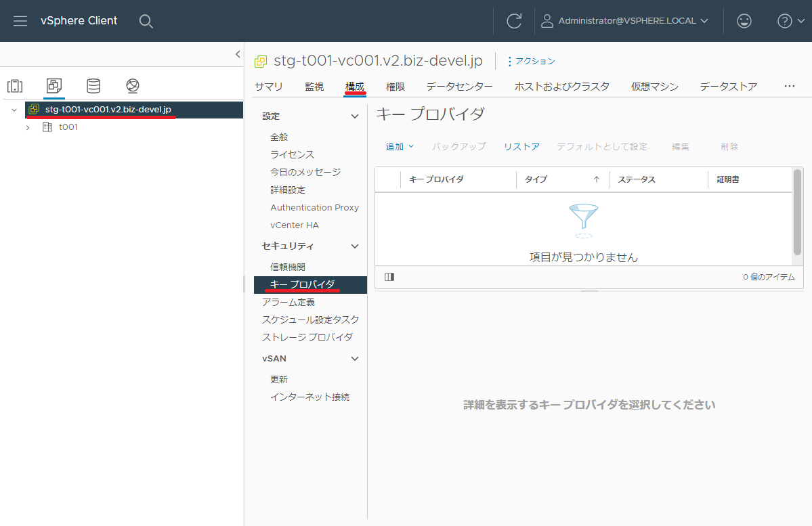This screenshot has width=812, height=526.
Task: Open Administrator@VSPHERE.LOCAL user dropdown
Action: click(x=633, y=21)
